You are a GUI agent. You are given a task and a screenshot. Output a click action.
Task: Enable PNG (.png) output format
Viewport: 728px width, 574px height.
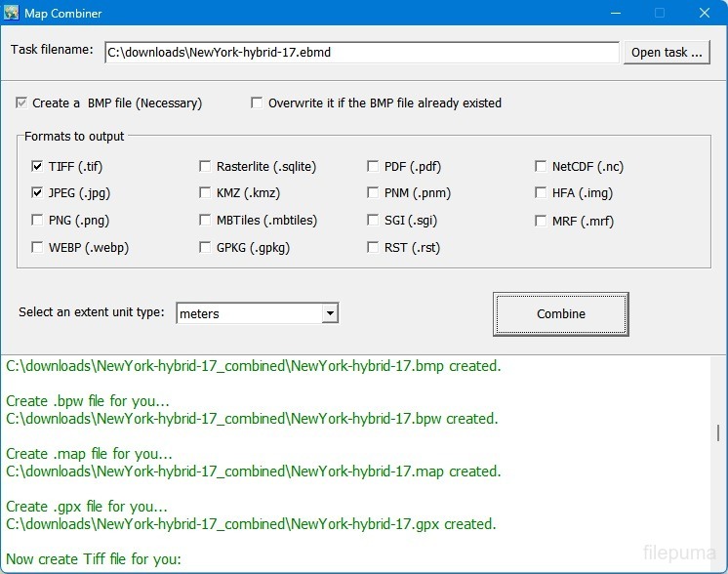click(x=37, y=221)
